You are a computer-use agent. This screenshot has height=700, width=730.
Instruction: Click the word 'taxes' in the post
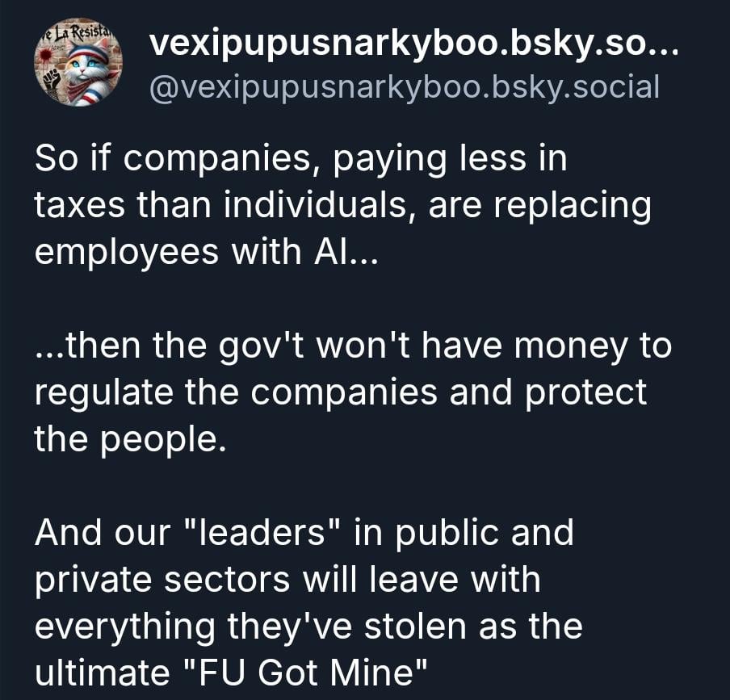80,205
